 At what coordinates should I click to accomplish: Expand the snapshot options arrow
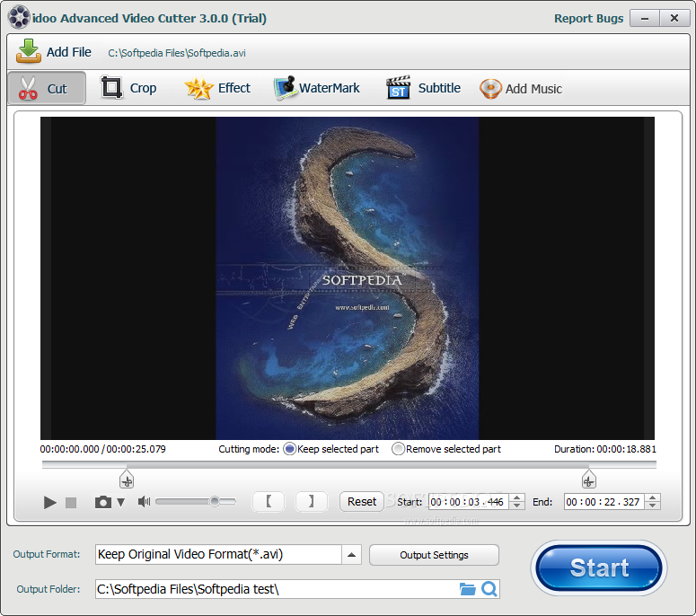[x=120, y=502]
